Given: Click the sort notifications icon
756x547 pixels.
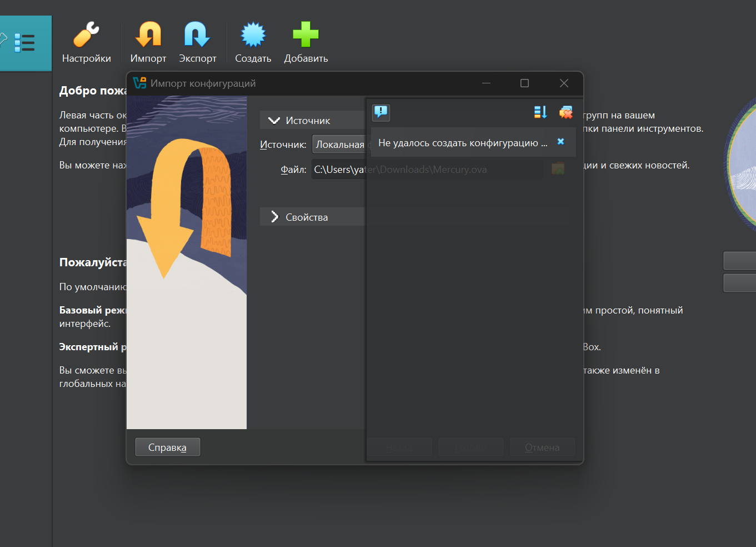Looking at the screenshot, I should [x=540, y=112].
